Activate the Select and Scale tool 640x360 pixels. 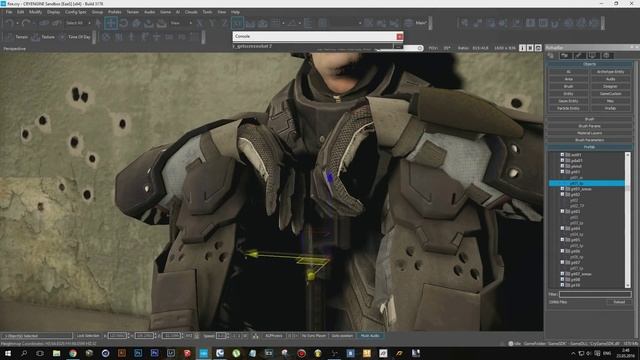coord(136,23)
